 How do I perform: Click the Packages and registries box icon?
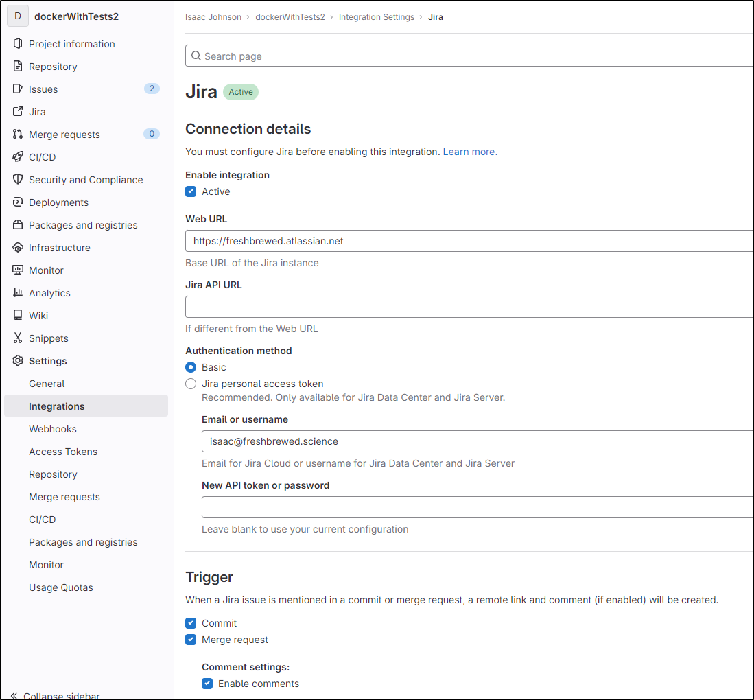point(18,224)
